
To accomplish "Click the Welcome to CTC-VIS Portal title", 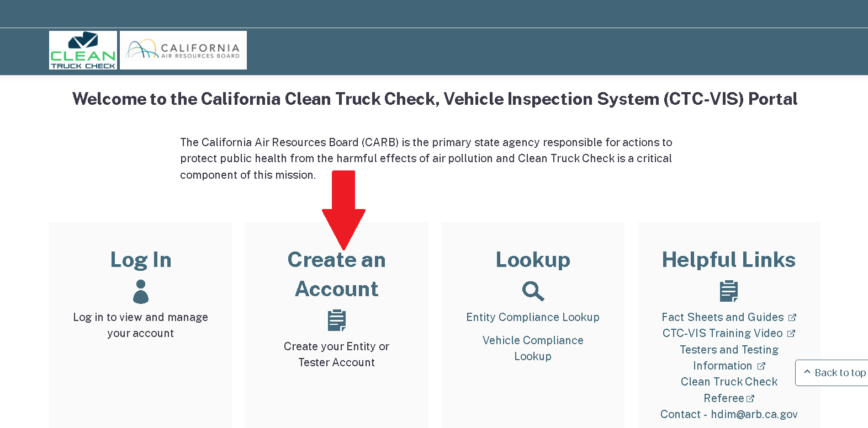I will pyautogui.click(x=435, y=99).
